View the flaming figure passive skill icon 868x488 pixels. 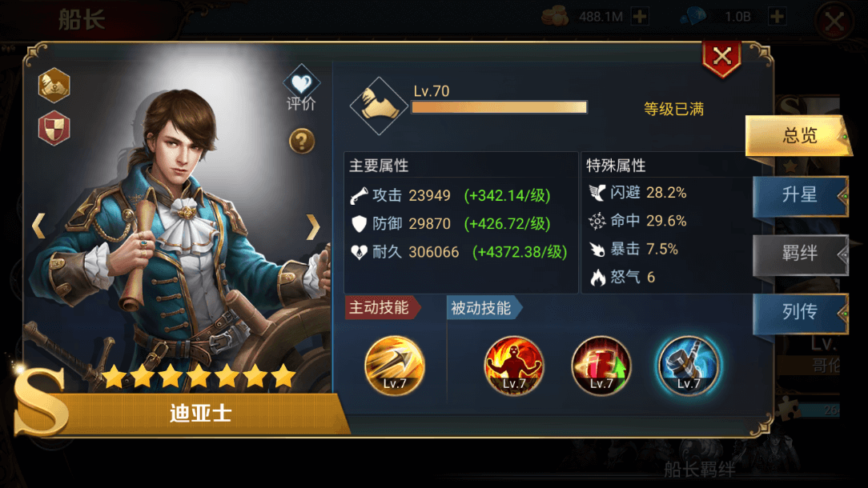(514, 366)
